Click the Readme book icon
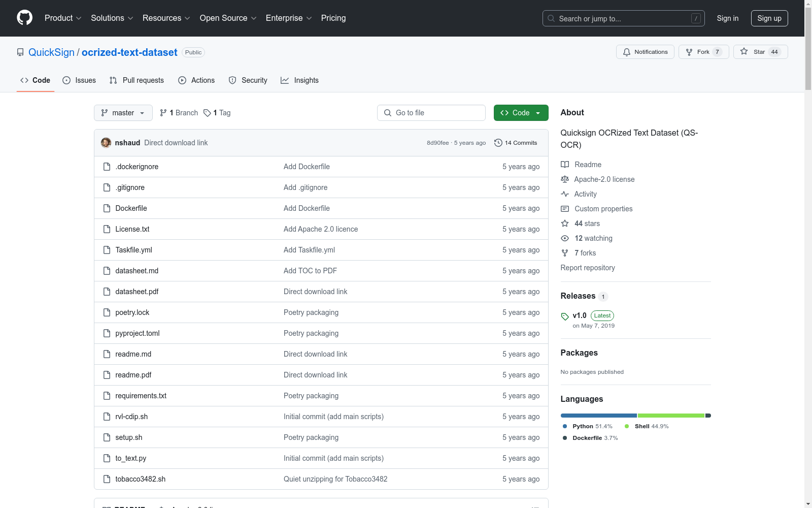This screenshot has width=812, height=508. coord(565,165)
